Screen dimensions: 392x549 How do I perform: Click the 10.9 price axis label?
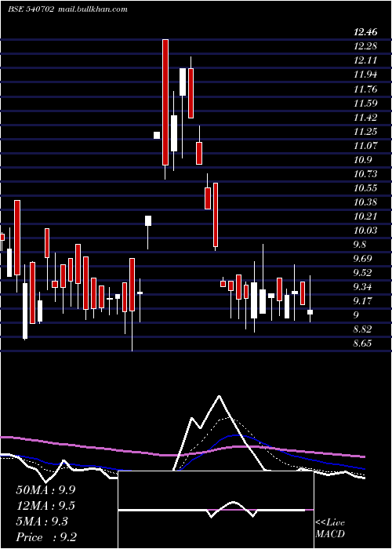tap(362, 160)
